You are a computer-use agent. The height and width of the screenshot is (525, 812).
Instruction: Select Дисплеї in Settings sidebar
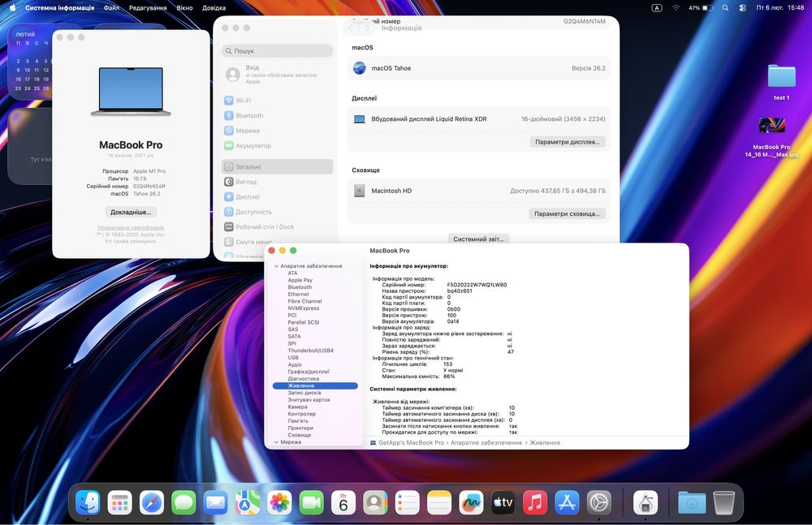pyautogui.click(x=277, y=196)
